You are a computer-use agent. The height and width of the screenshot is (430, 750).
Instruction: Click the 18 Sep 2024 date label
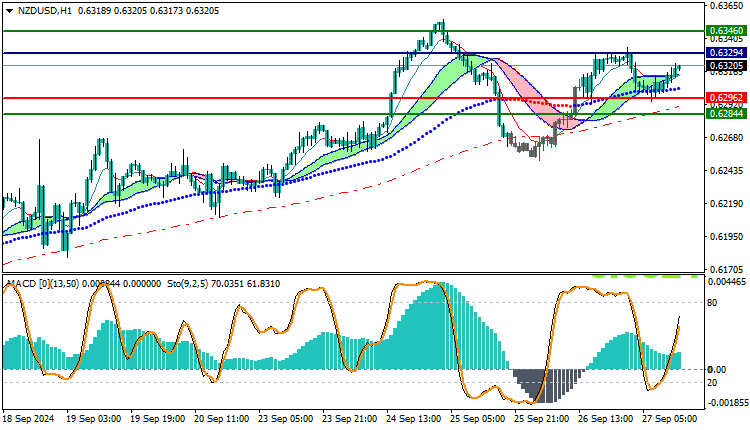(x=29, y=419)
